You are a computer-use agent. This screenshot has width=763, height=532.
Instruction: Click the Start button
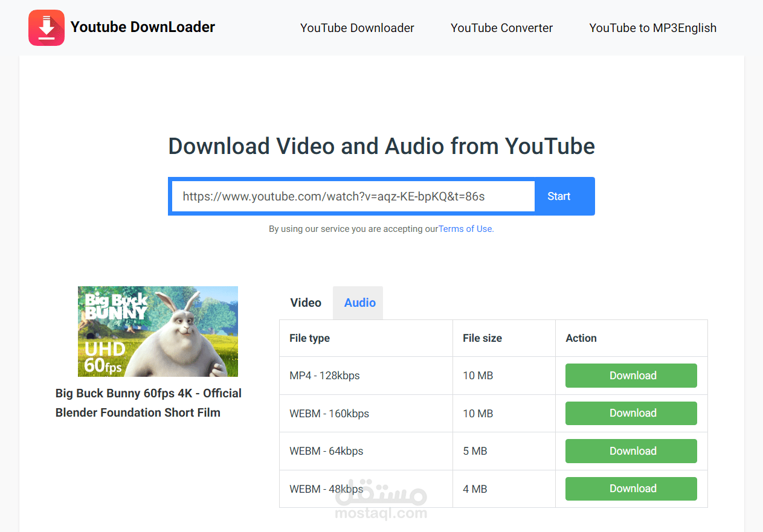[558, 196]
